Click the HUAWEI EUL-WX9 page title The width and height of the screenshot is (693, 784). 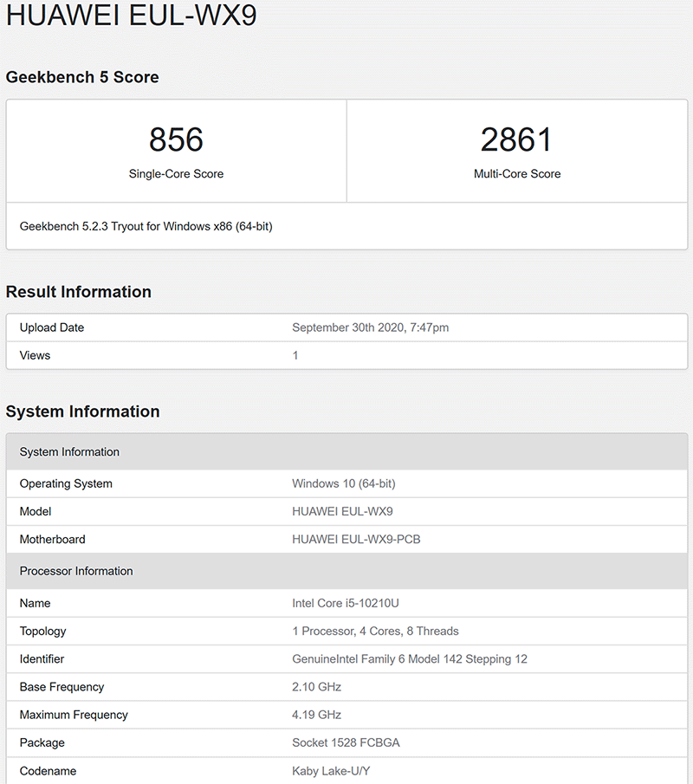[131, 14]
